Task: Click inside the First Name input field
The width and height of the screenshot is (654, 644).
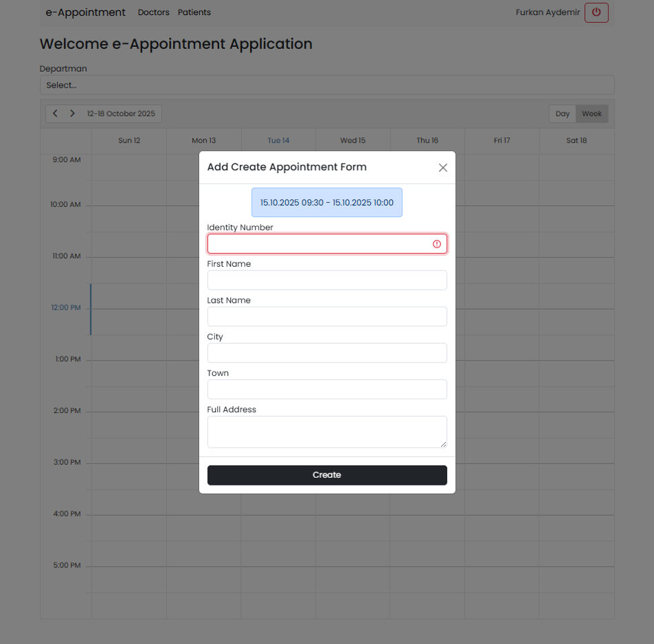Action: (327, 280)
